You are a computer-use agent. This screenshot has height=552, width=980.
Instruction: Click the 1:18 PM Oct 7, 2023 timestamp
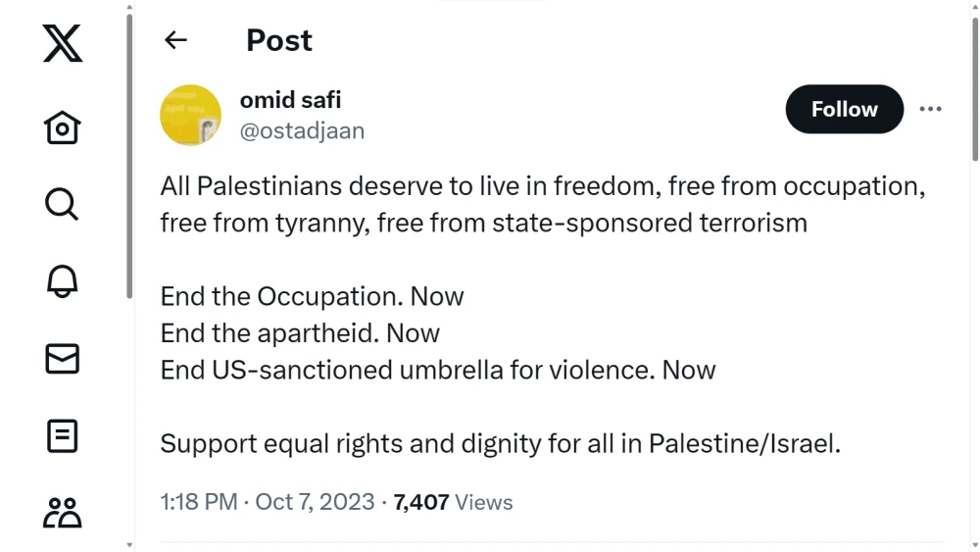coord(268,502)
